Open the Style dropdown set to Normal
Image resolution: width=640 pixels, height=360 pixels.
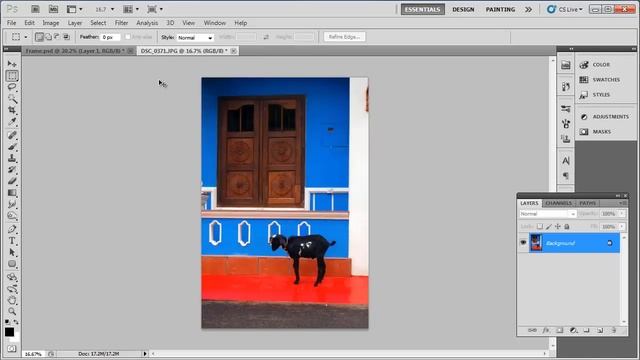tap(195, 38)
